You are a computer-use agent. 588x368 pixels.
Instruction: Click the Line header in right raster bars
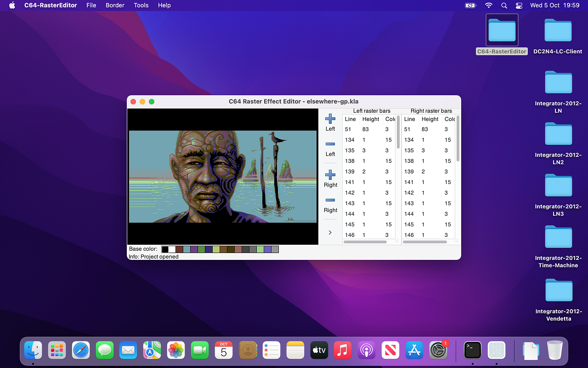410,119
